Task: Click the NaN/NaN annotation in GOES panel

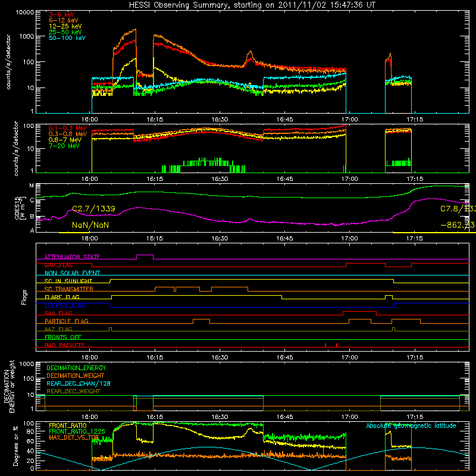Action: tap(90, 226)
